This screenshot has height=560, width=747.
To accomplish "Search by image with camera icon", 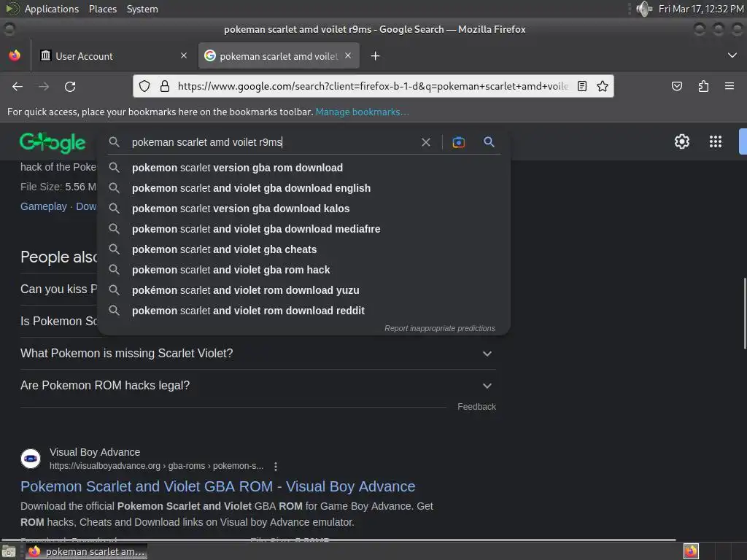I will (458, 142).
